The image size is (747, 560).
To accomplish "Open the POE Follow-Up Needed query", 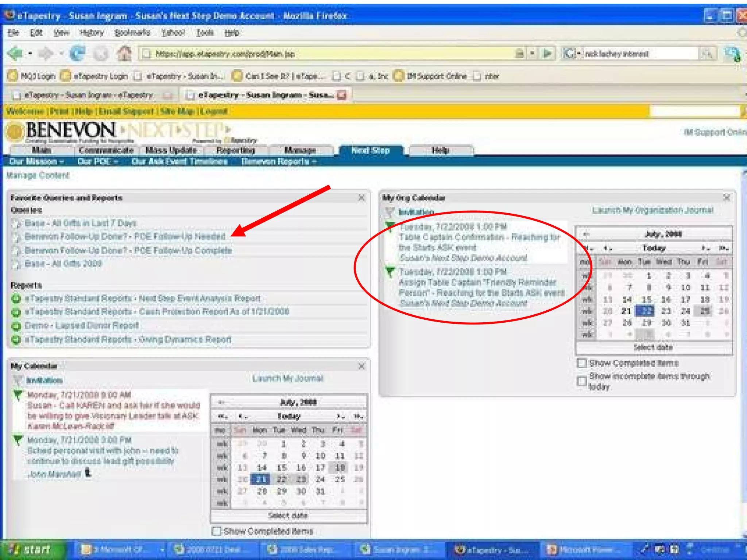I will pos(125,237).
